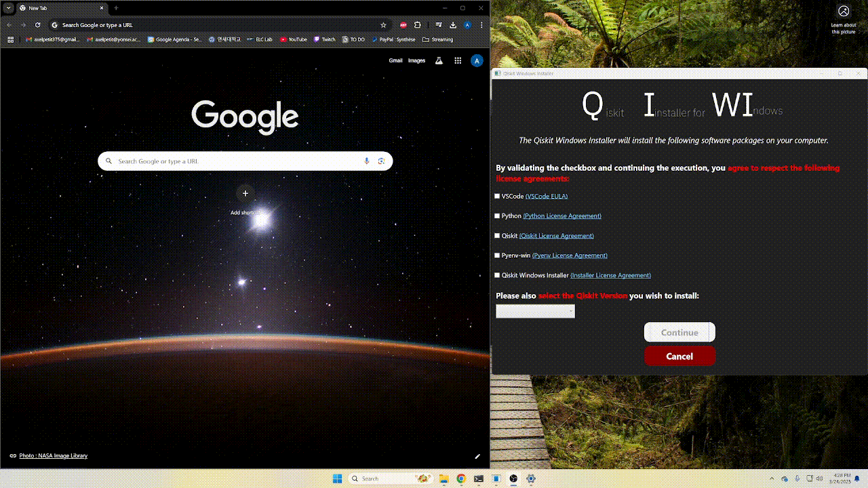Click Learn about this picture icon
This screenshot has height=488, width=868.
click(x=844, y=12)
